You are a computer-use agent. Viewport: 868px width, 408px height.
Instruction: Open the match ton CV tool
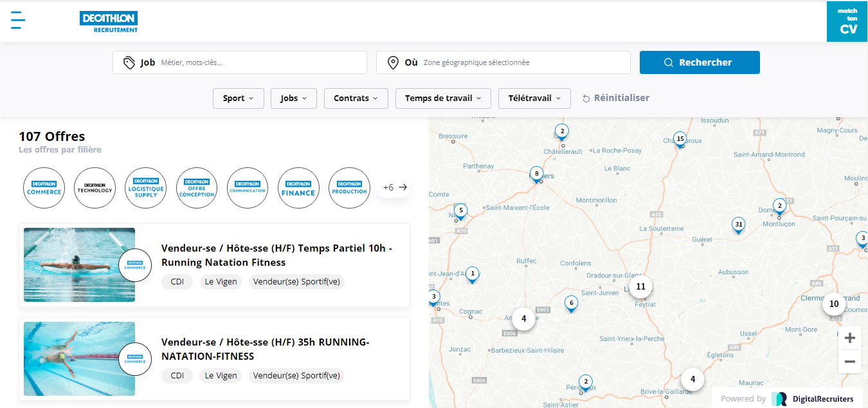[x=847, y=22]
